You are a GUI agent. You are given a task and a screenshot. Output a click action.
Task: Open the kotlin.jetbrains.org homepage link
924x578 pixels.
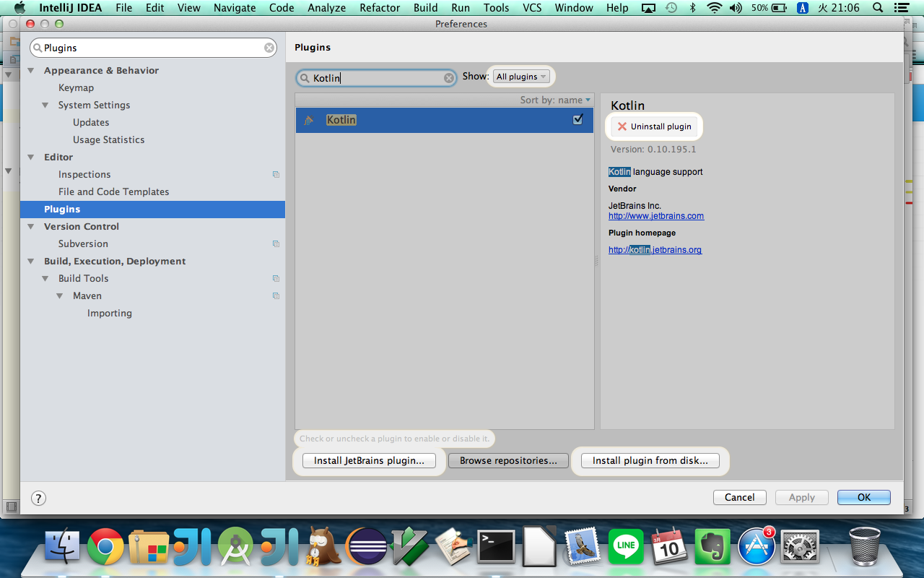point(655,250)
